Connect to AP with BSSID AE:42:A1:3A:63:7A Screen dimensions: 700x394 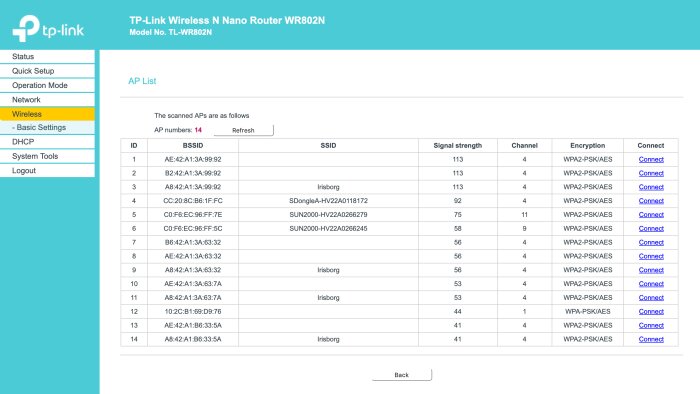pos(651,284)
